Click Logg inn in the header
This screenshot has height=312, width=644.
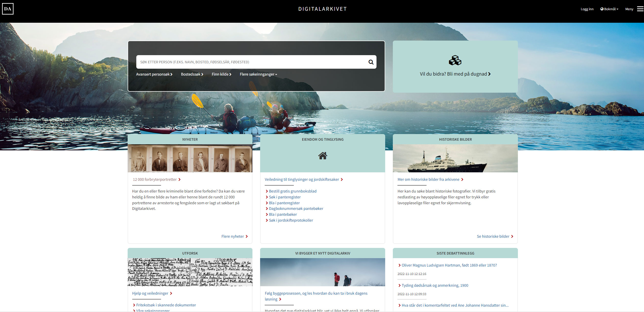(x=587, y=9)
